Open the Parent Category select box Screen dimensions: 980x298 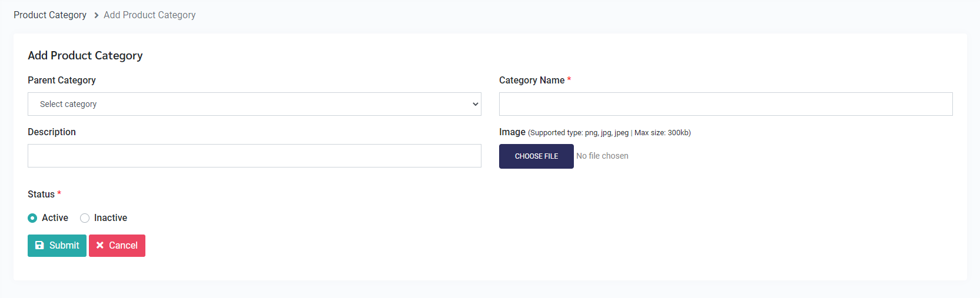point(254,104)
